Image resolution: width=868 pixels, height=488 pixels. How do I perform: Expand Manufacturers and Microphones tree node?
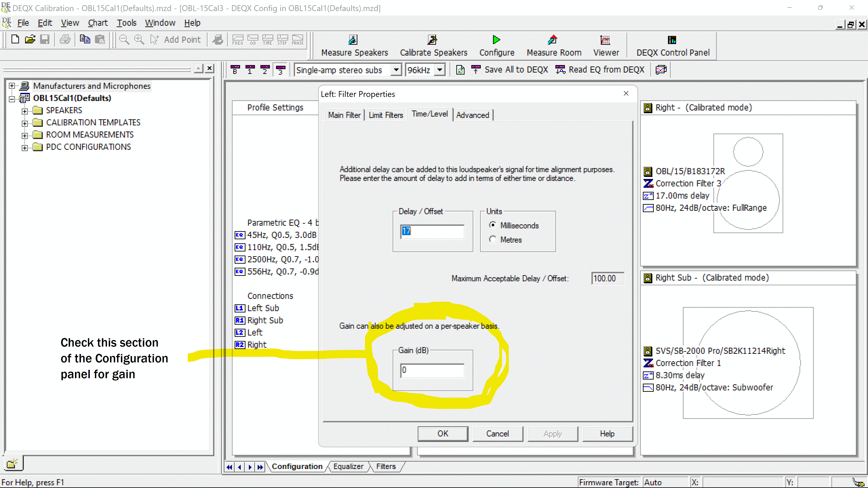12,86
